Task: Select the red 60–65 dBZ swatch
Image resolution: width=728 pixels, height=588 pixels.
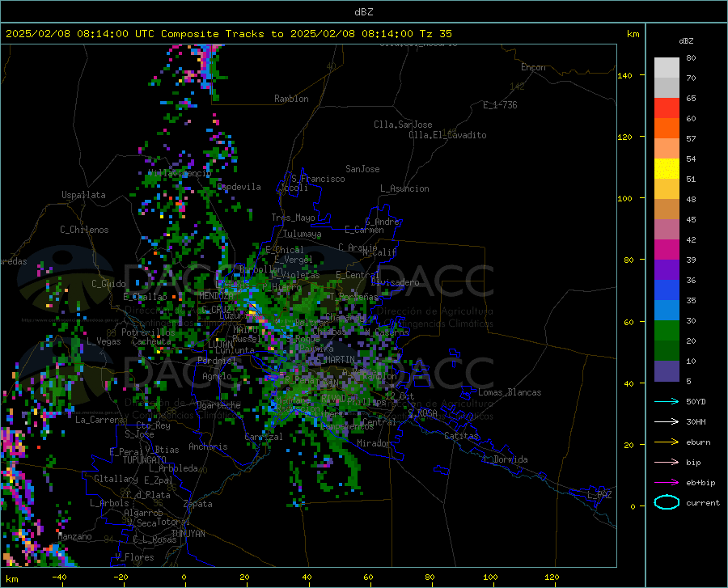Action: (x=667, y=108)
